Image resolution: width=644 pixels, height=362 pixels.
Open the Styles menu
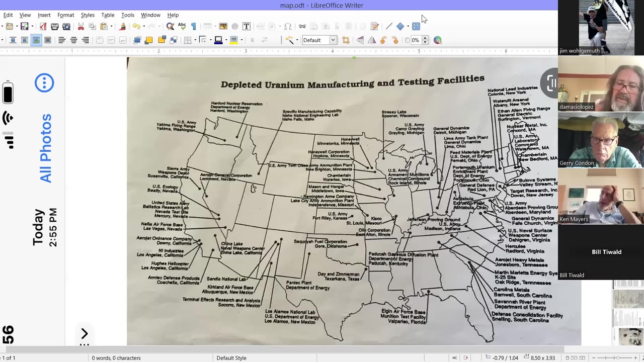[88, 15]
